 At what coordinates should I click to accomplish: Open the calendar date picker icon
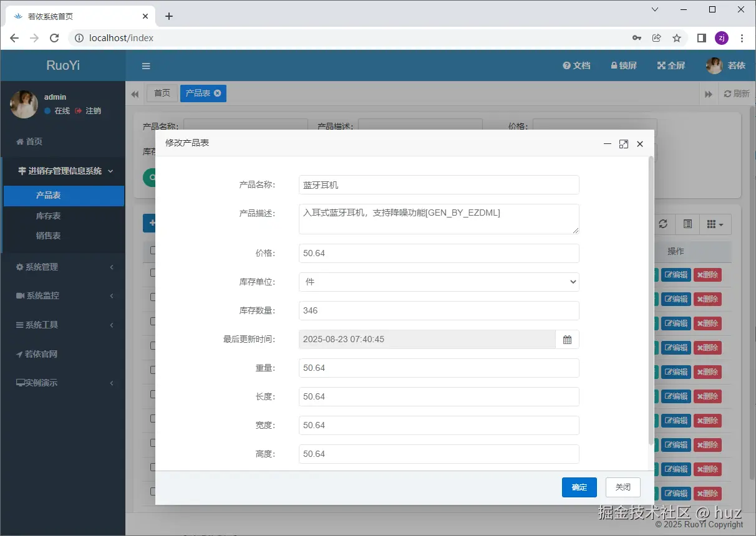click(x=567, y=340)
